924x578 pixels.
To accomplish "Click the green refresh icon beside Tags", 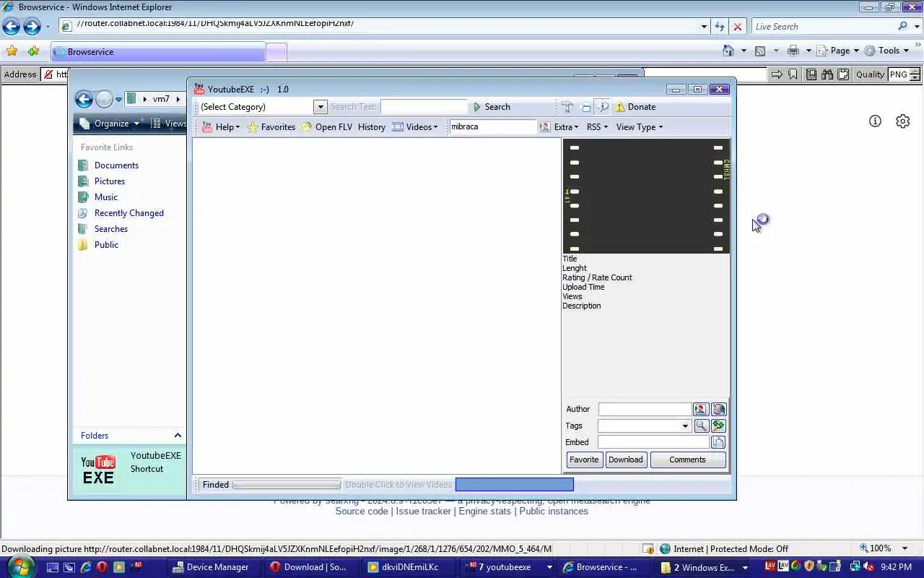I will (718, 426).
